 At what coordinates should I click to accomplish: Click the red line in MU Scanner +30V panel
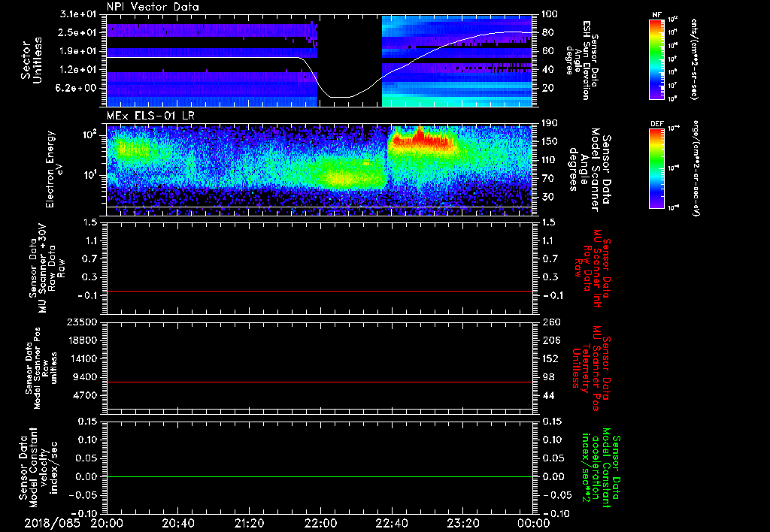[319, 292]
